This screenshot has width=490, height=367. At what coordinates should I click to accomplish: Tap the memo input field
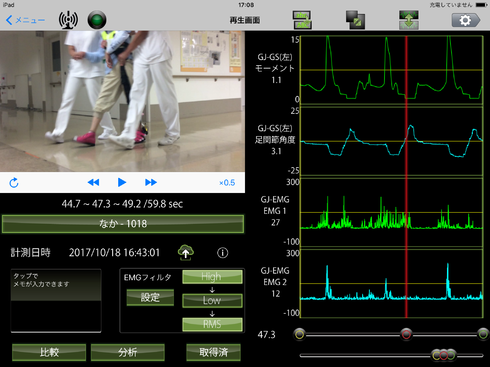point(56,301)
